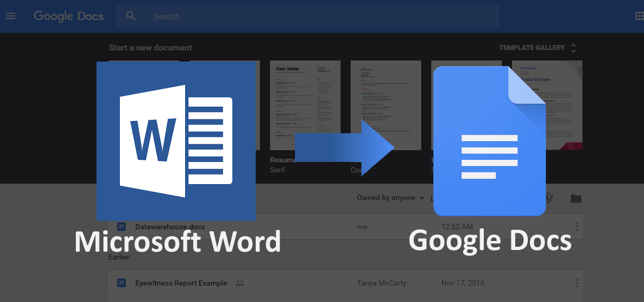Click the Nov 17, 2016 date
Image resolution: width=644 pixels, height=302 pixels.
click(x=463, y=283)
